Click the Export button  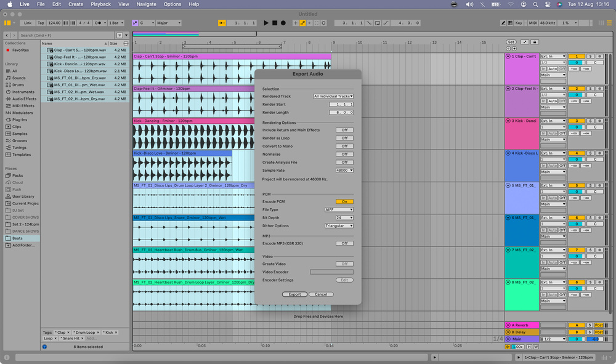(295, 294)
